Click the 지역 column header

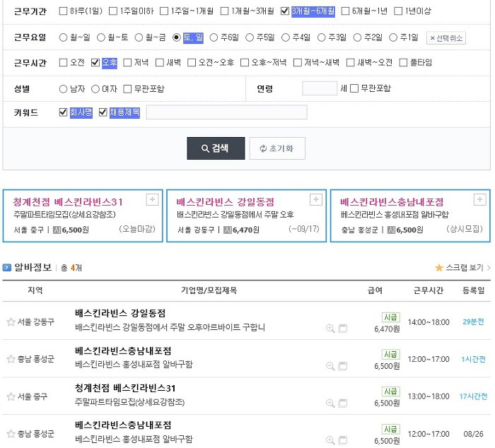35,290
